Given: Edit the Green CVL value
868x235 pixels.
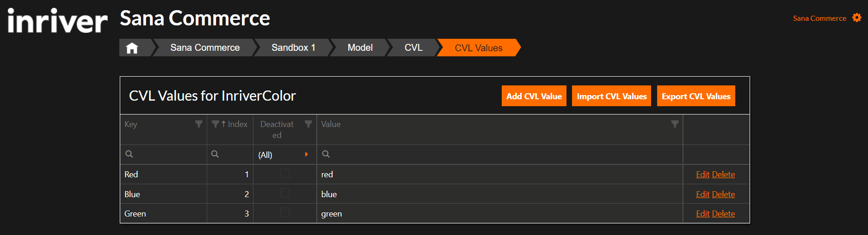Looking at the screenshot, I should click(x=703, y=214).
